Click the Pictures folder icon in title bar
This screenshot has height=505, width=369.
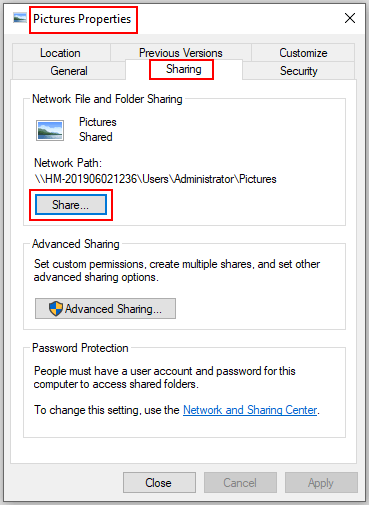tap(20, 18)
